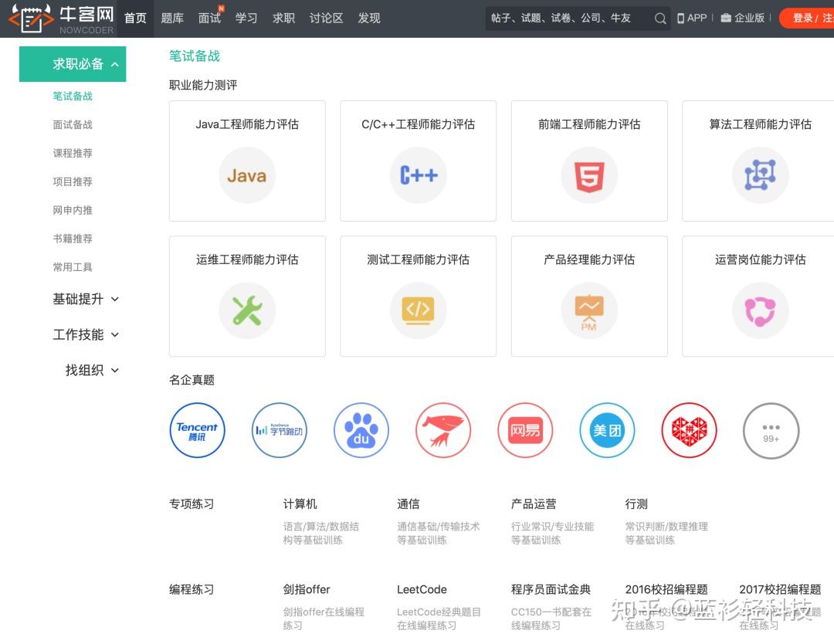Click the 运维工程师能力评估 card title

coord(247,259)
